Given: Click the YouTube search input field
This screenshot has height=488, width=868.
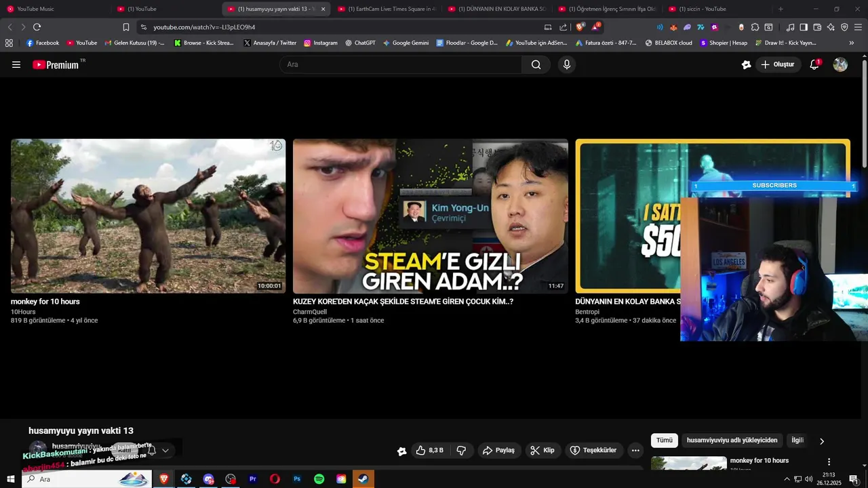Looking at the screenshot, I should tap(400, 64).
